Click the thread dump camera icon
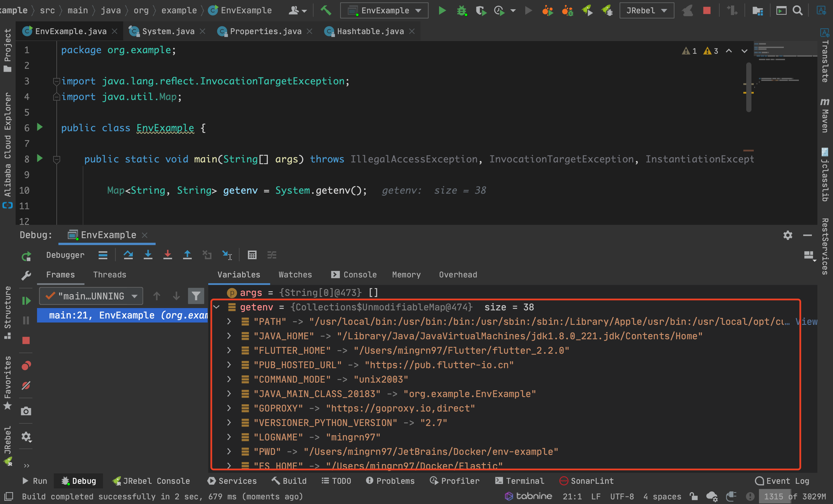Viewport: 833px width, 504px height. pos(26,411)
